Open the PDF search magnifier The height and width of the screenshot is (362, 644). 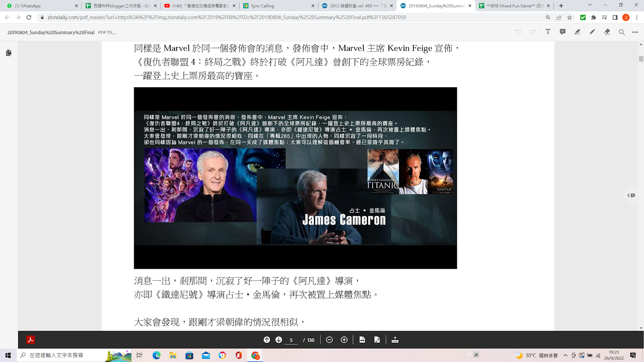[x=621, y=32]
